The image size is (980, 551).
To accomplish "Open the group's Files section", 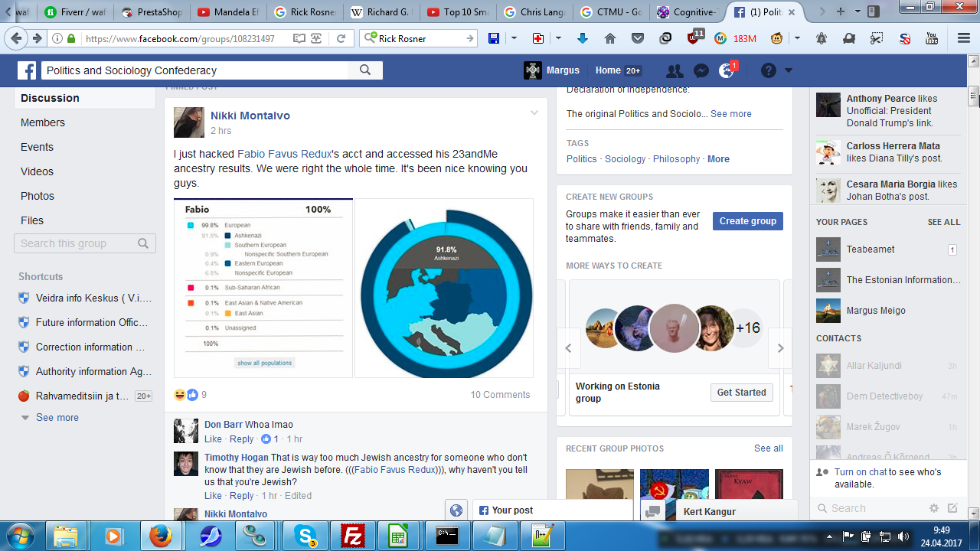I will [x=32, y=220].
